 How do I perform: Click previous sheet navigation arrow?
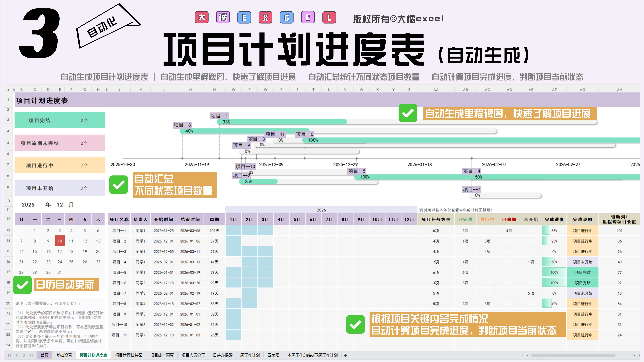pos(17,355)
